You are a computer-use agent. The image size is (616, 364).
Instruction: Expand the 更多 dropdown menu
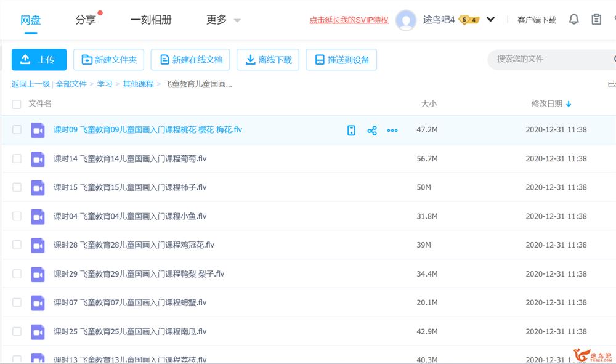pyautogui.click(x=223, y=20)
